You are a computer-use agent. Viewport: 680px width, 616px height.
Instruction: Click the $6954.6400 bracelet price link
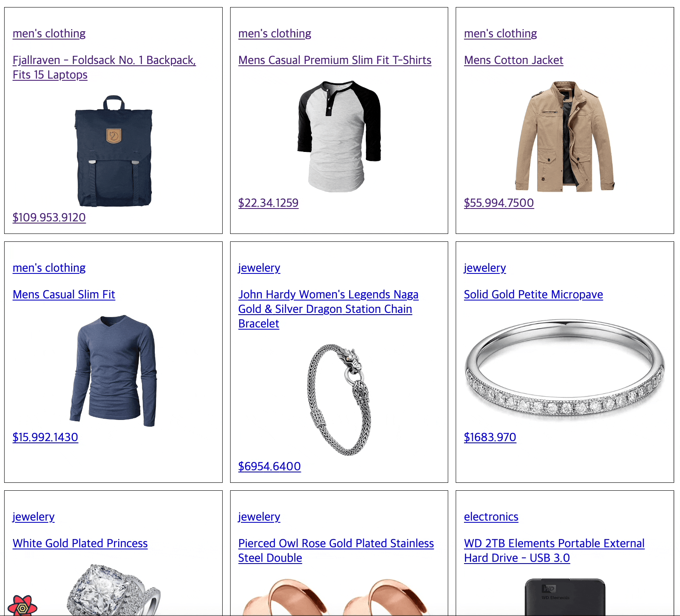[270, 467]
